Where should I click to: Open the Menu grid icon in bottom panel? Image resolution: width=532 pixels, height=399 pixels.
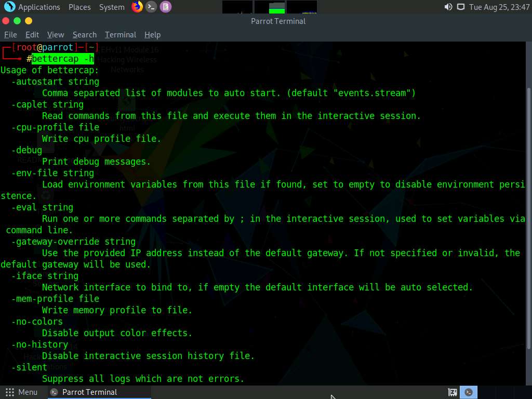coord(10,392)
